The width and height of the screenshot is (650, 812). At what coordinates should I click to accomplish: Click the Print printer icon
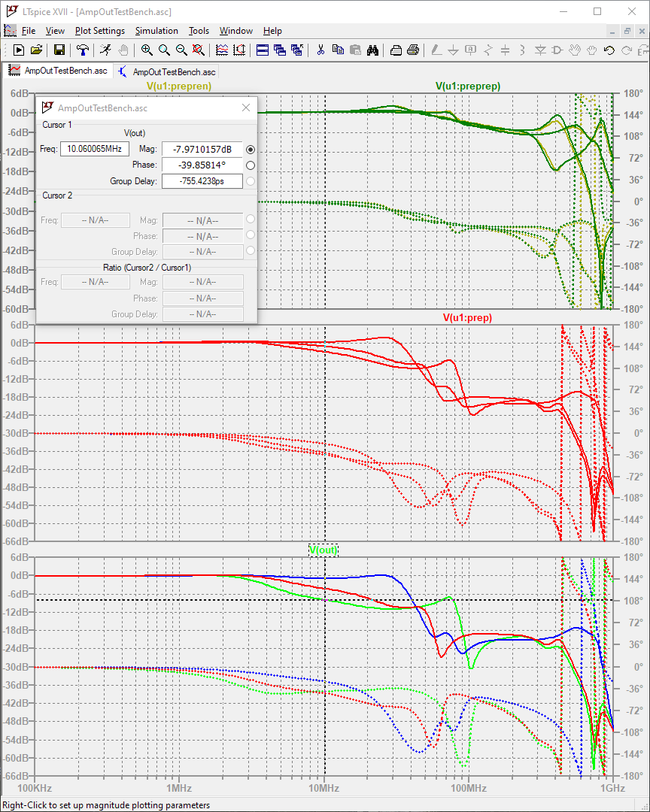click(x=413, y=50)
